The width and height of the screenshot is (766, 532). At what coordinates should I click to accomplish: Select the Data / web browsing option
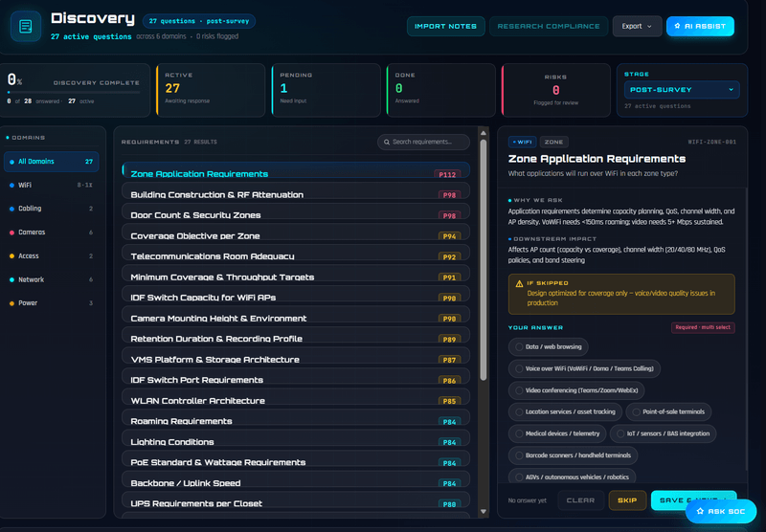pos(548,347)
